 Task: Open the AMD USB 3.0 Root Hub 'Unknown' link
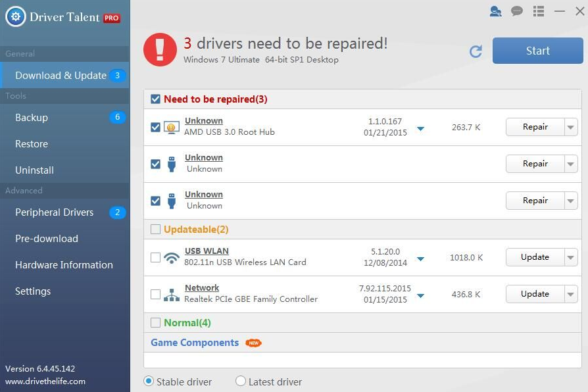204,121
